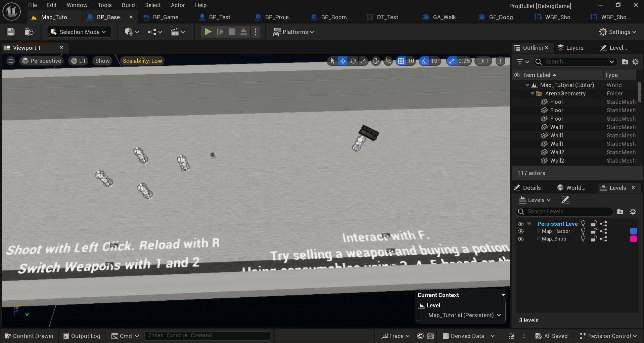The width and height of the screenshot is (644, 343).
Task: Open the Tools menu
Action: [104, 5]
